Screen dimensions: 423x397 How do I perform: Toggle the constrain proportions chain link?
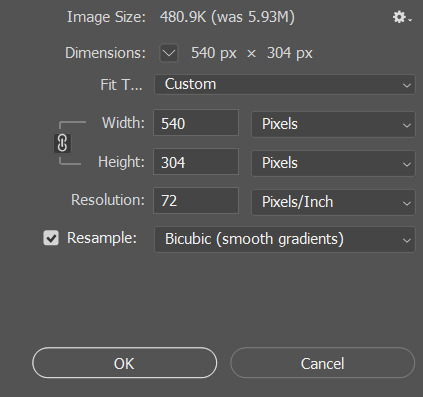[62, 143]
